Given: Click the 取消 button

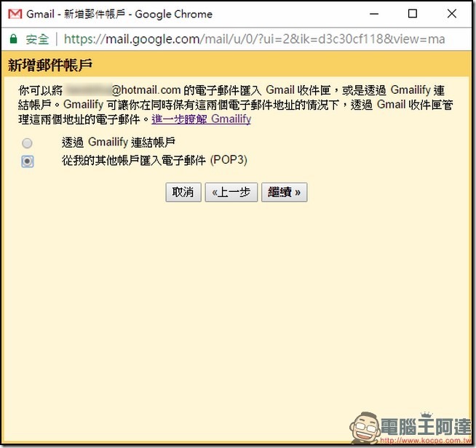Looking at the screenshot, I should pyautogui.click(x=183, y=192).
